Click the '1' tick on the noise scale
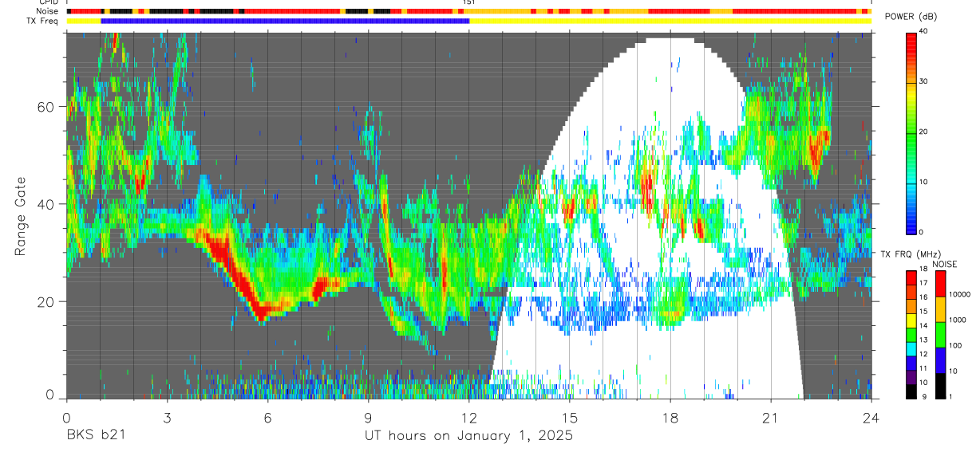The width and height of the screenshot is (980, 452). 950,397
